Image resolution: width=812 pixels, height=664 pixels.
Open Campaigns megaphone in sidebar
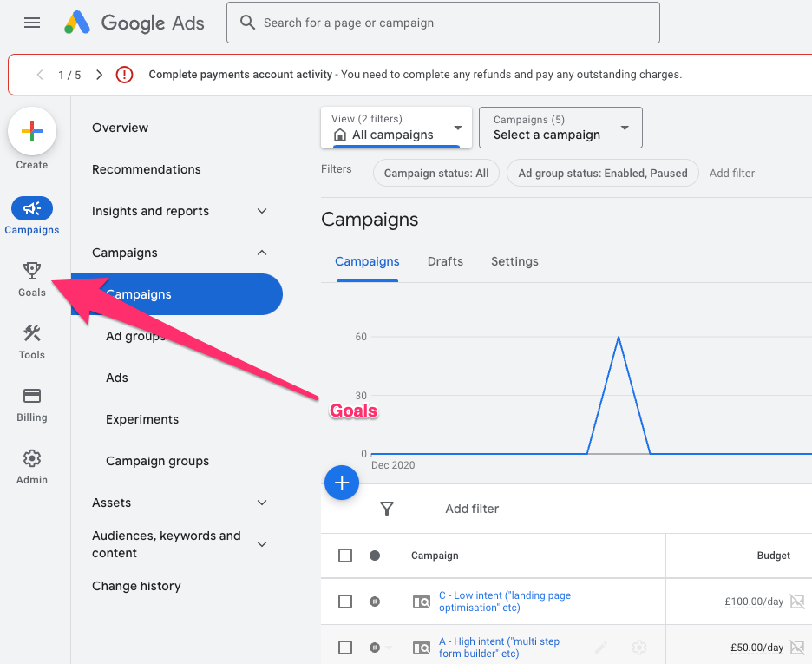(x=32, y=208)
